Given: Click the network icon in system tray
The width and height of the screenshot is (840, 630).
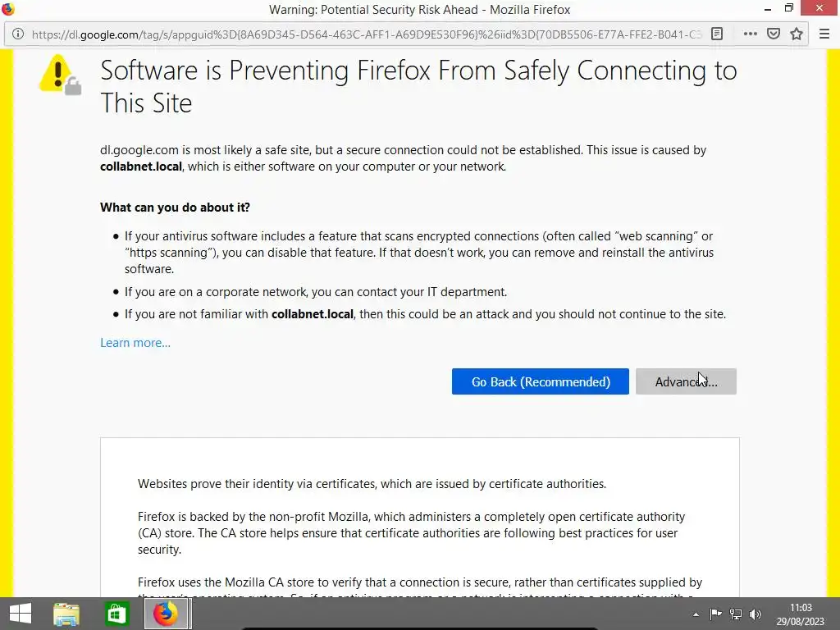Looking at the screenshot, I should pos(736,614).
